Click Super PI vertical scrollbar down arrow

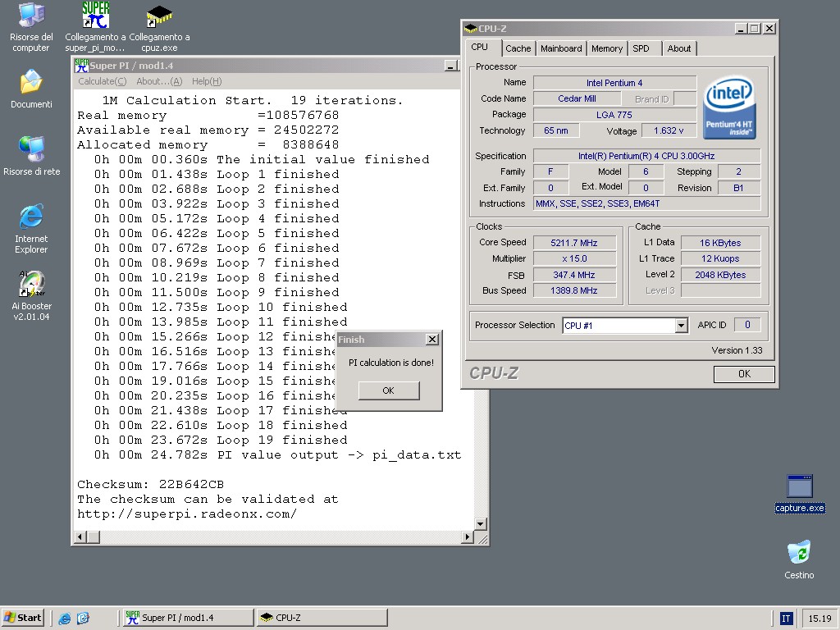[x=480, y=524]
